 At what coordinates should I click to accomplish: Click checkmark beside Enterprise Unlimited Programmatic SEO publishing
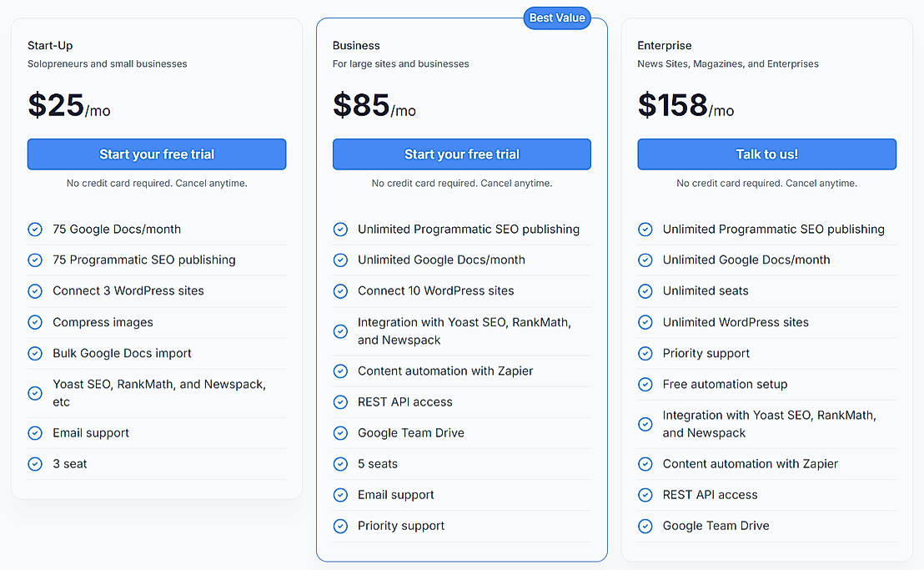coord(645,230)
